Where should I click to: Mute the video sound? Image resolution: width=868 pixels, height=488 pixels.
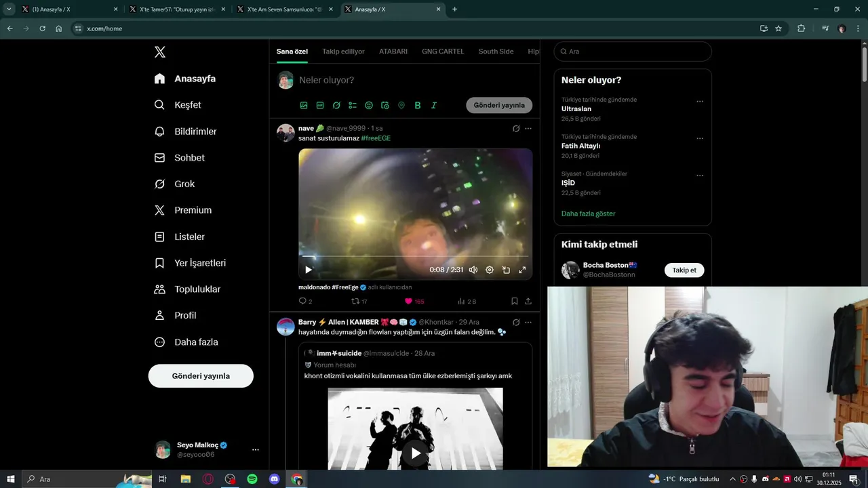473,270
